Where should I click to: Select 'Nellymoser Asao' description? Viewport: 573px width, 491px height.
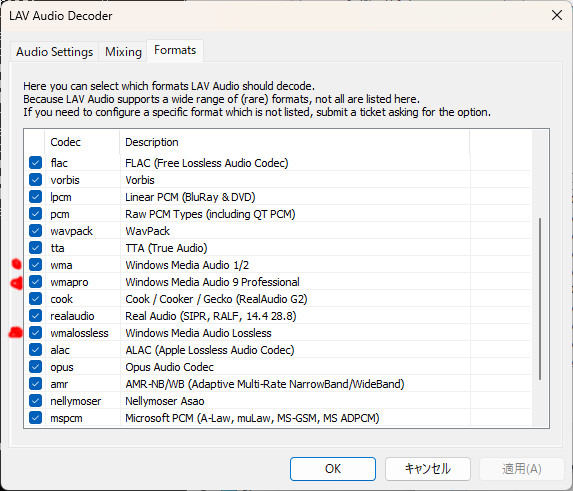[164, 401]
